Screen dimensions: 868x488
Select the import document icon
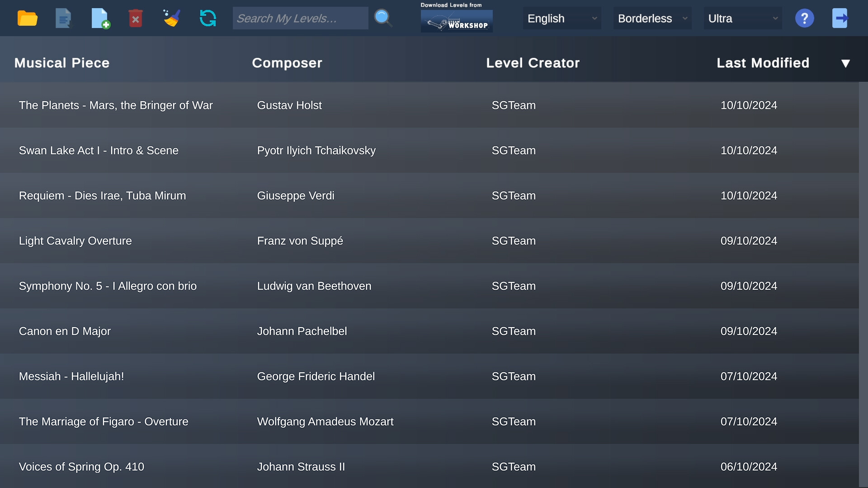pyautogui.click(x=63, y=18)
